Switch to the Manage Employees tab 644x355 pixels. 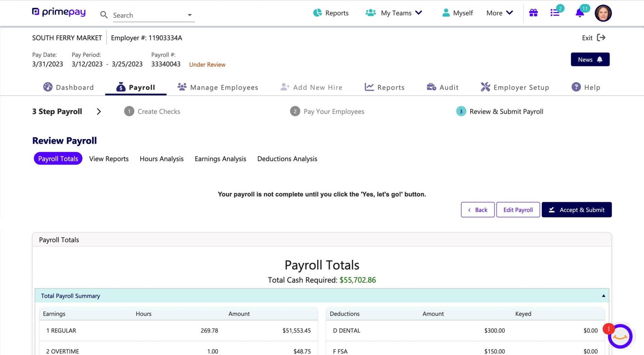point(218,87)
